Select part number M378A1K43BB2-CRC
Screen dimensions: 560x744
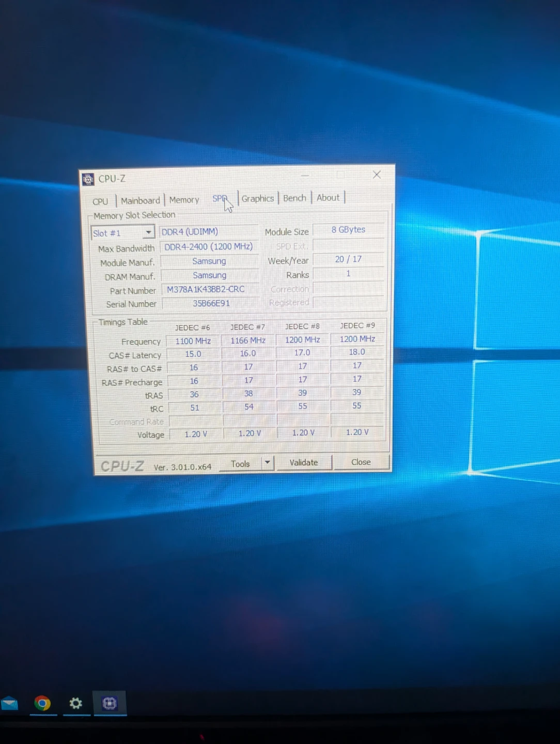pyautogui.click(x=210, y=289)
